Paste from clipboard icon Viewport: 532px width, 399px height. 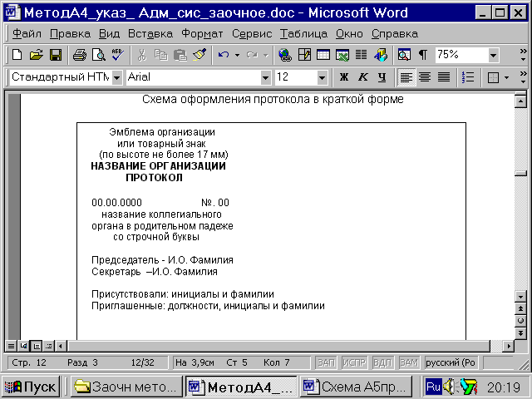(180, 55)
